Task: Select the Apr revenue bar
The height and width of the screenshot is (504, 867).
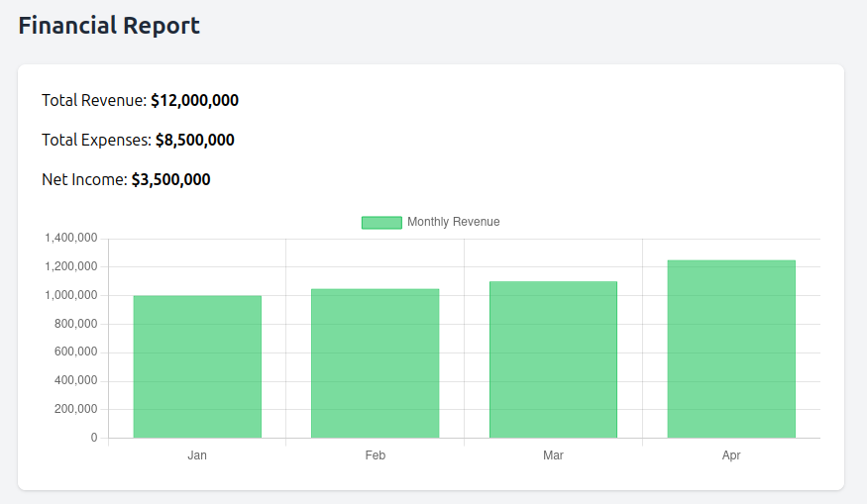Action: point(731,349)
